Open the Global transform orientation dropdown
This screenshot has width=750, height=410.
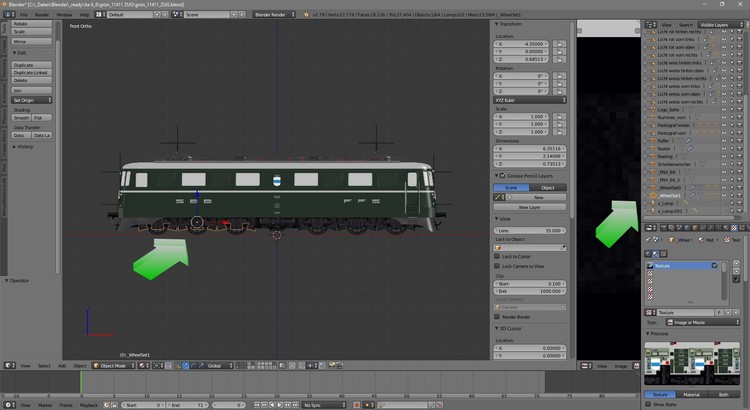click(220, 366)
